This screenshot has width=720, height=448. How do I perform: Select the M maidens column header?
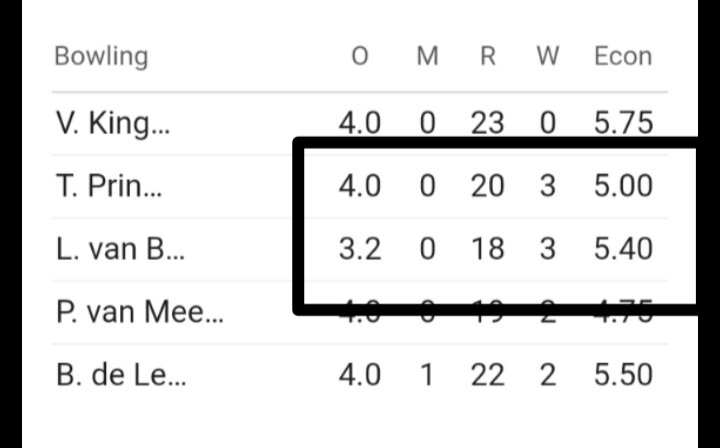coord(427,56)
